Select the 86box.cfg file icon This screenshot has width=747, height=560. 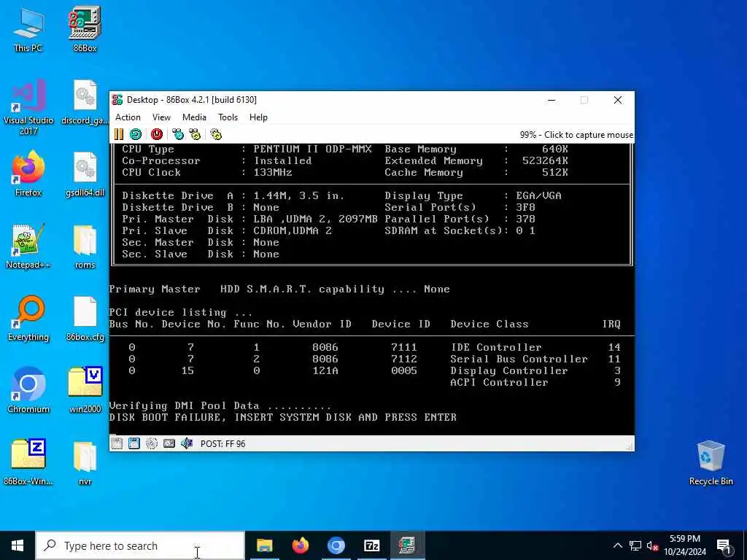point(85,319)
